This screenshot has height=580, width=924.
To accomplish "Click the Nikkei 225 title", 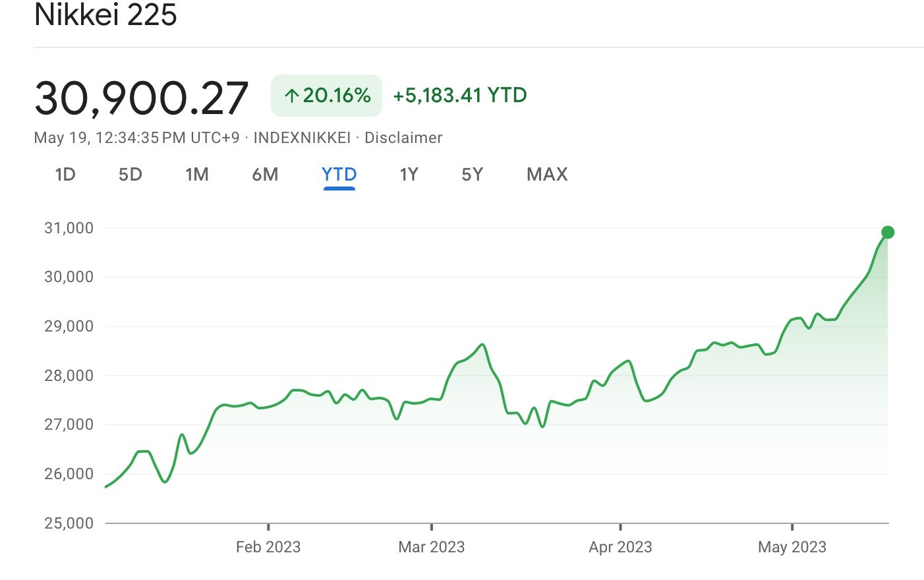I will coord(105,14).
